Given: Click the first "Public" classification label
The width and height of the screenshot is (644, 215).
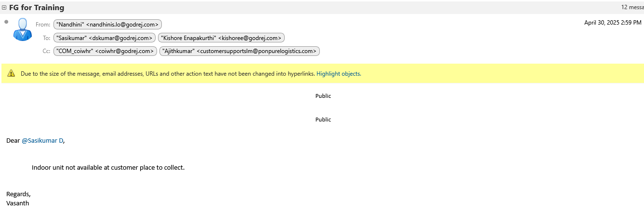Looking at the screenshot, I should tap(323, 96).
